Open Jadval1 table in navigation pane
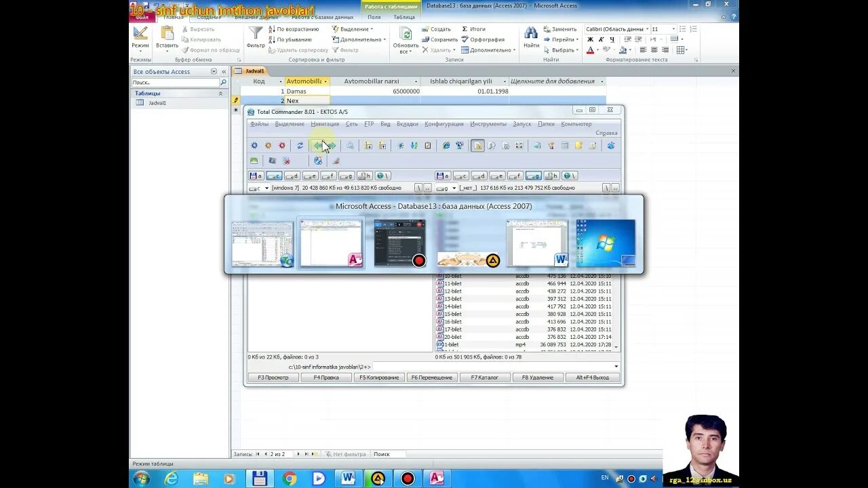This screenshot has width=868, height=488. coord(157,103)
